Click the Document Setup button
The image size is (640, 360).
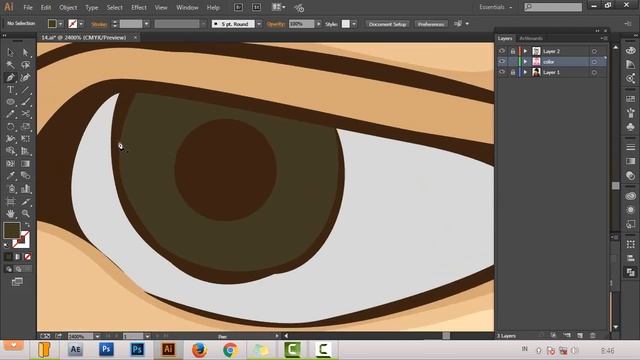[x=387, y=24]
